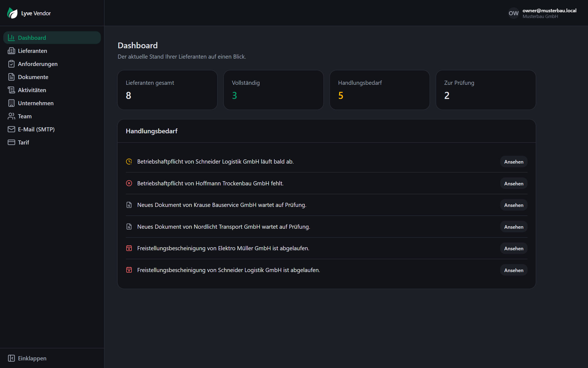The height and width of the screenshot is (368, 588).
Task: Click text 'Betriebshaftpflicht von Hoffmann Trockenbau GmbH fehlt.'
Action: pos(210,183)
